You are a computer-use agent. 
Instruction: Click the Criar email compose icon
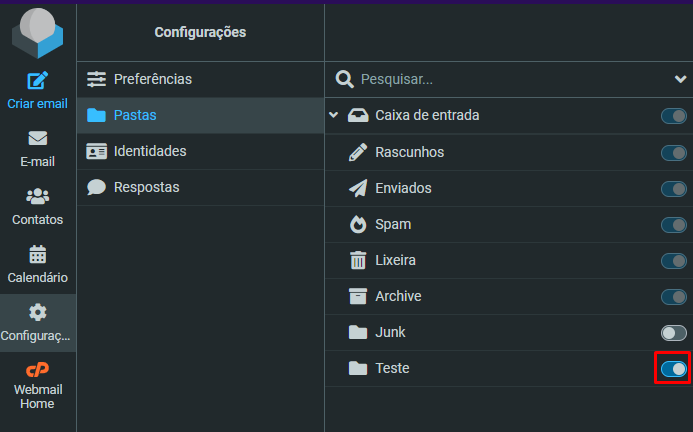(x=38, y=80)
